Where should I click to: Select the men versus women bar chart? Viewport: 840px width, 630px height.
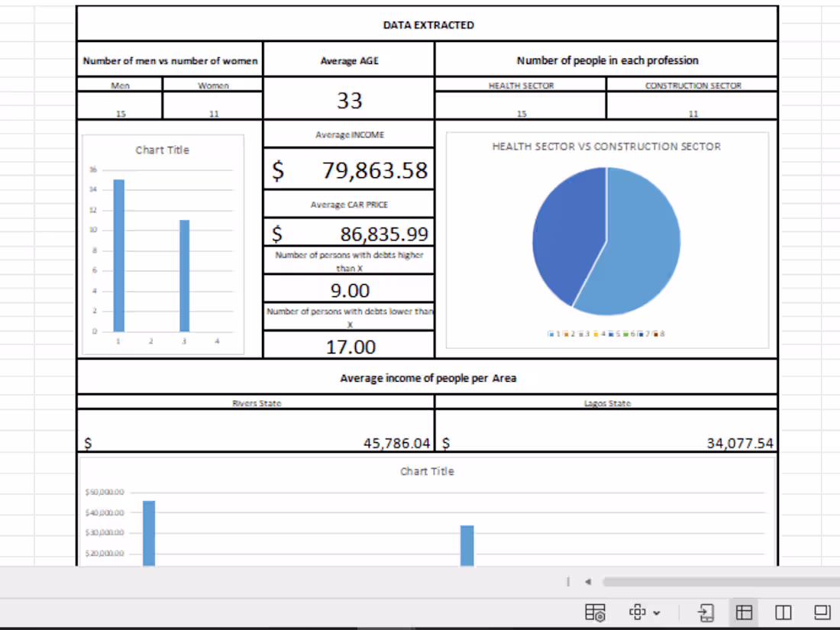point(162,241)
